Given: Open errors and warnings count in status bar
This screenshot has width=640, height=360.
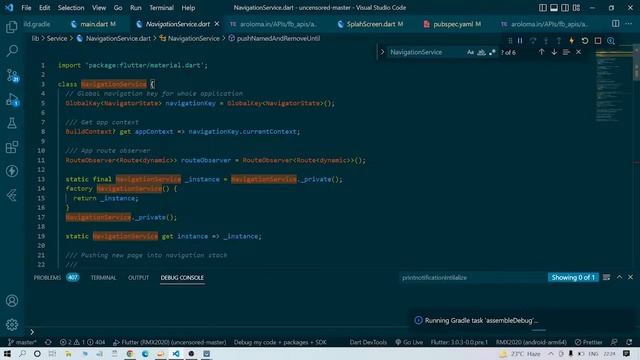Looking at the screenshot, I should pos(82,342).
